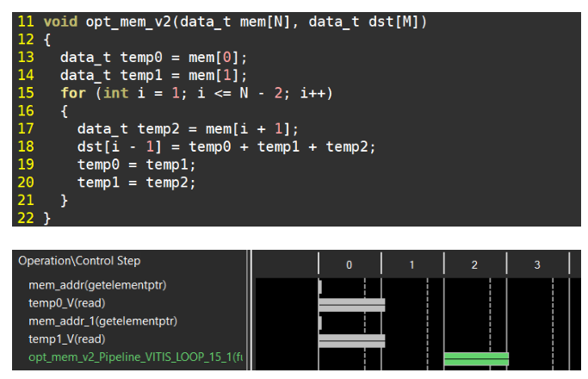Image resolution: width=588 pixels, height=379 pixels.
Task: Click the small mem_addr bar in step 0
Action: click(320, 287)
